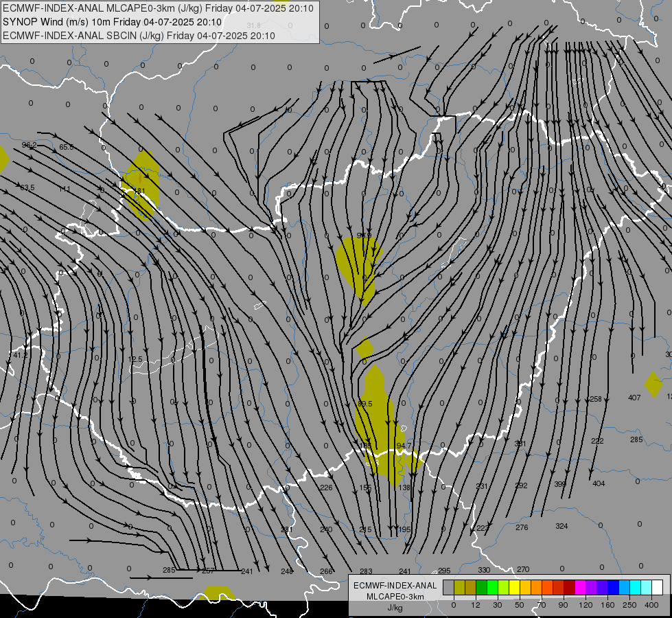This screenshot has width=672, height=618.
Task: Click map value 89.5
Action: (364, 404)
